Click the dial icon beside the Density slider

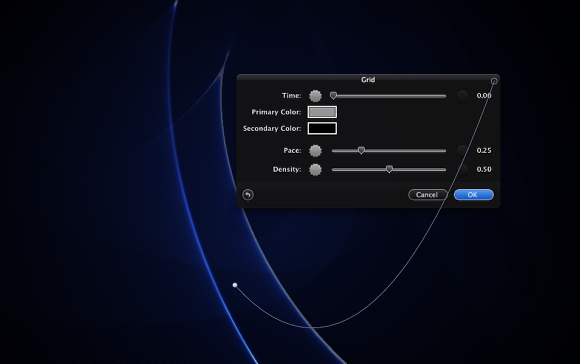click(x=315, y=170)
